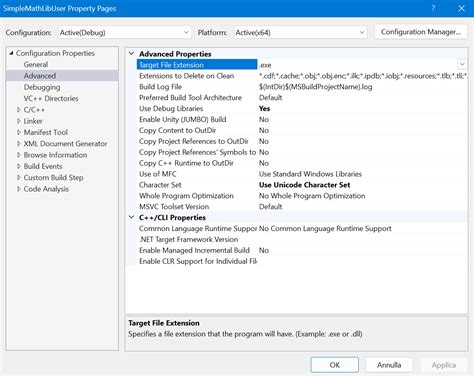
Task: Click the help question mark icon
Action: [433, 8]
